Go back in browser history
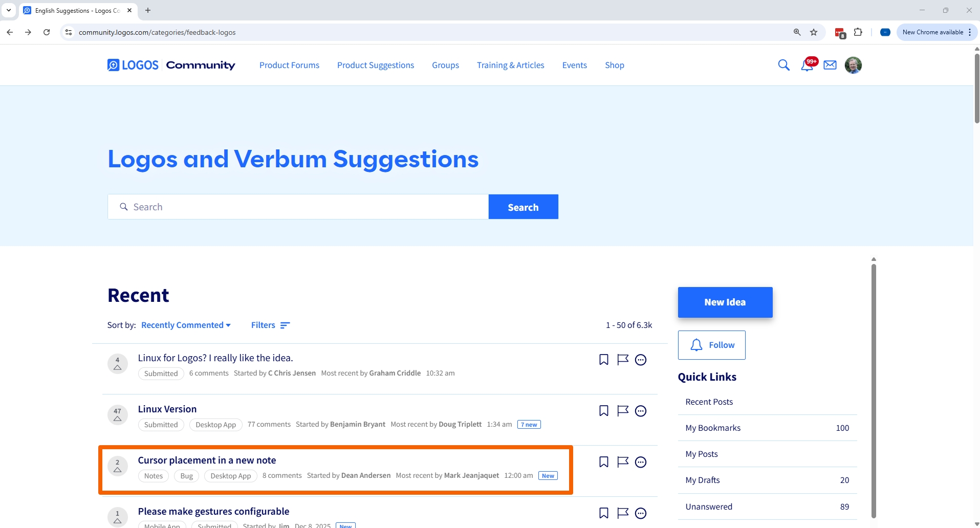This screenshot has width=980, height=528. [10, 32]
